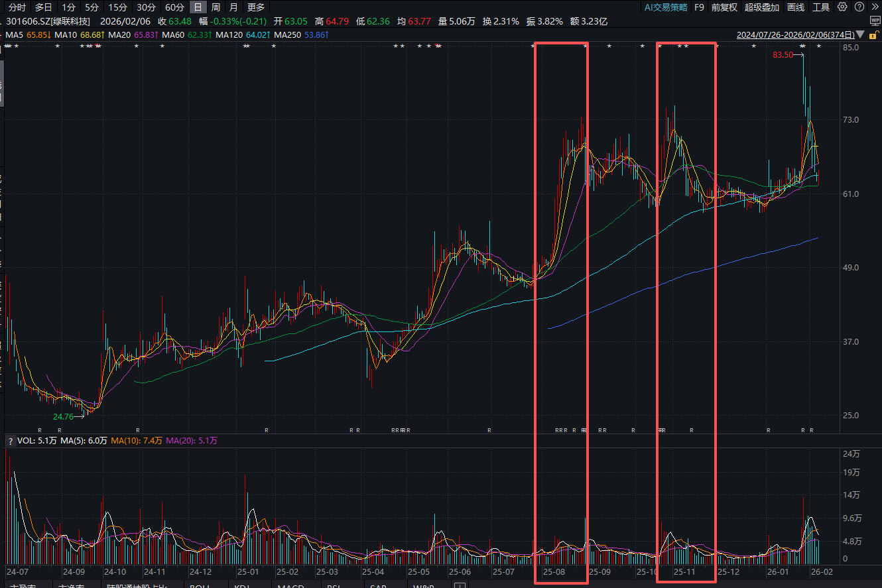Click the VOL indicator help icon
The height and width of the screenshot is (588, 882).
pos(11,441)
